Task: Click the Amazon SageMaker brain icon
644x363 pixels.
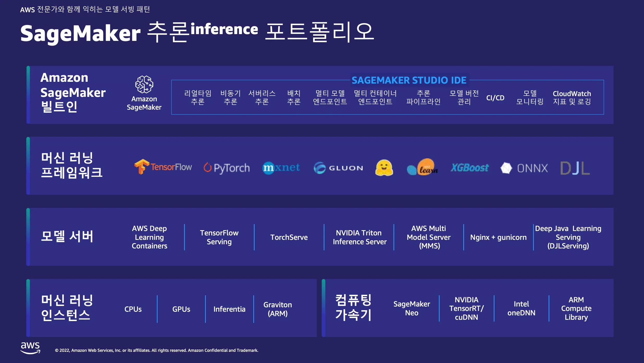Action: [x=144, y=84]
